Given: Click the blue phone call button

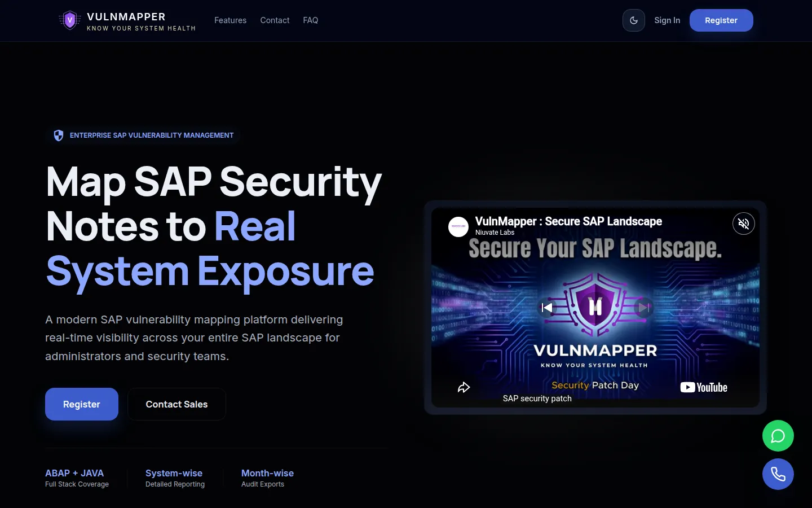Looking at the screenshot, I should coord(778,474).
